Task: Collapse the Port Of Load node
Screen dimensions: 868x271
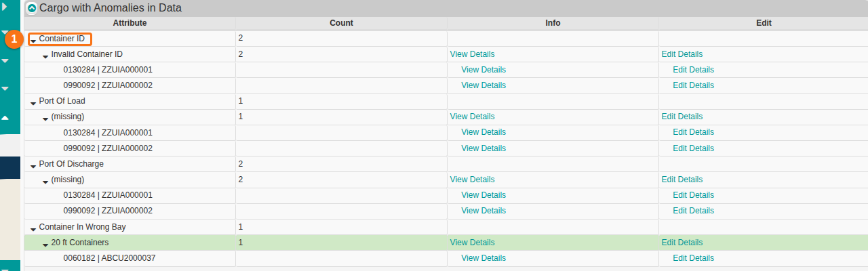Action: point(33,103)
